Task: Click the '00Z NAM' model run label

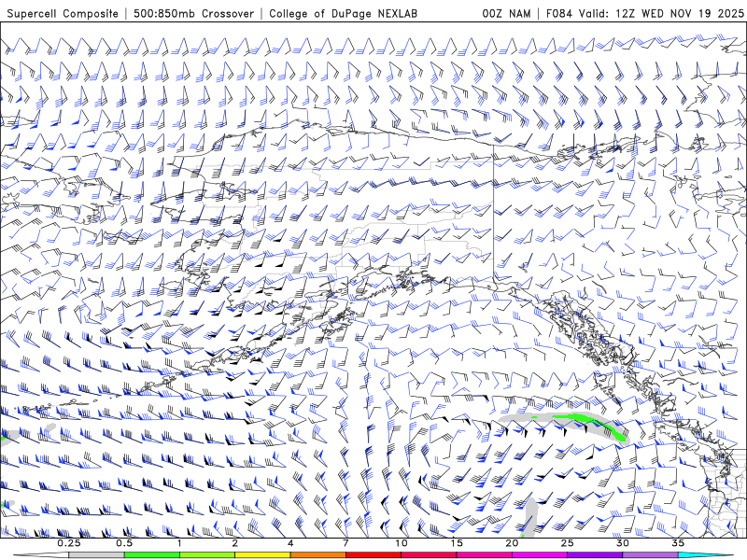Action: point(506,13)
